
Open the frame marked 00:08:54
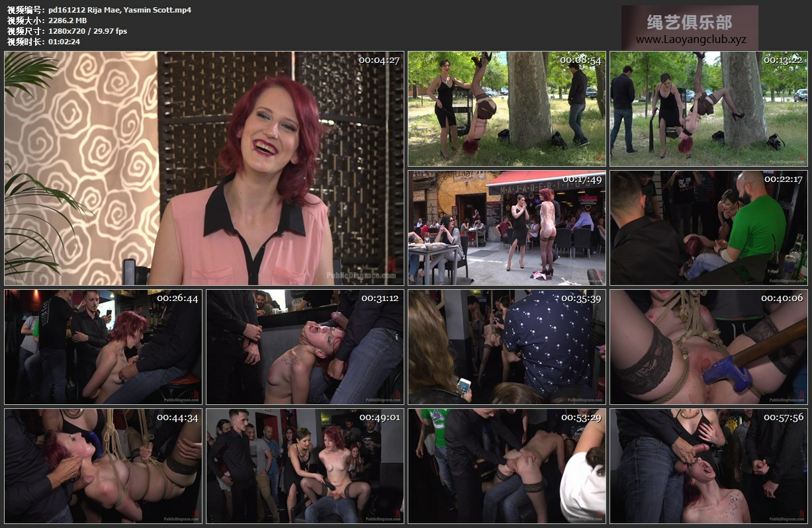[507, 109]
